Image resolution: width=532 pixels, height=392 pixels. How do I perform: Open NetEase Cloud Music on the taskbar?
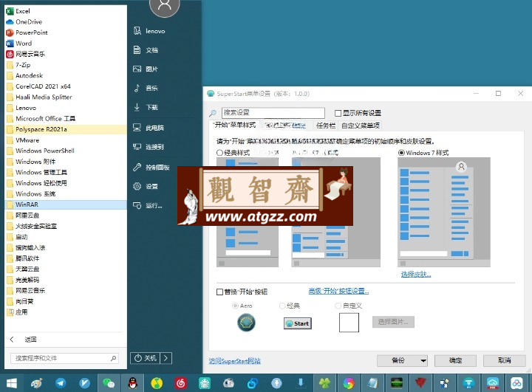coord(180,384)
